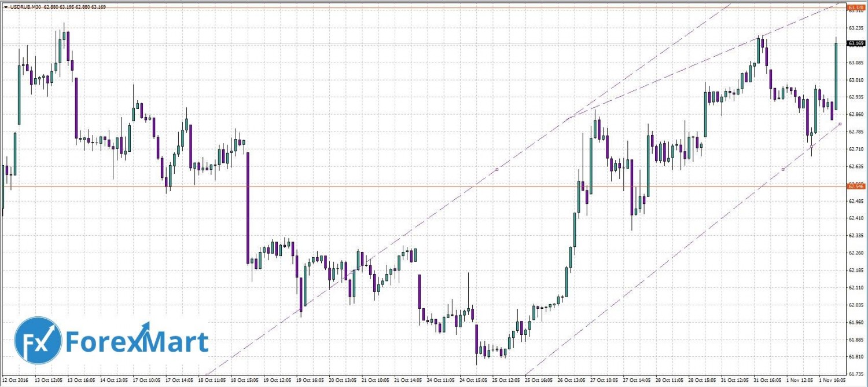Expand the USDRUB,M30 chart title dropdown arrow
The height and width of the screenshot is (387, 868).
click(5, 7)
